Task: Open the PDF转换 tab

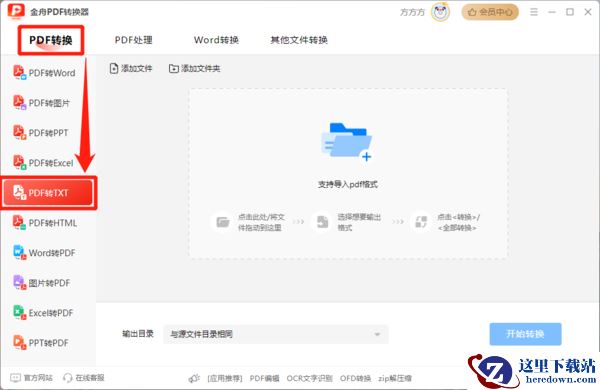Action: 51,40
